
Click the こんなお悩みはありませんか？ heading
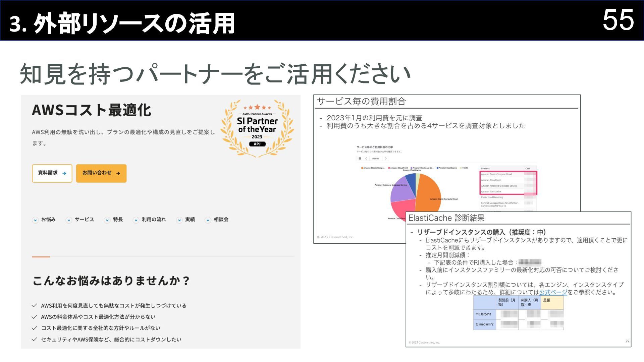coord(111,281)
